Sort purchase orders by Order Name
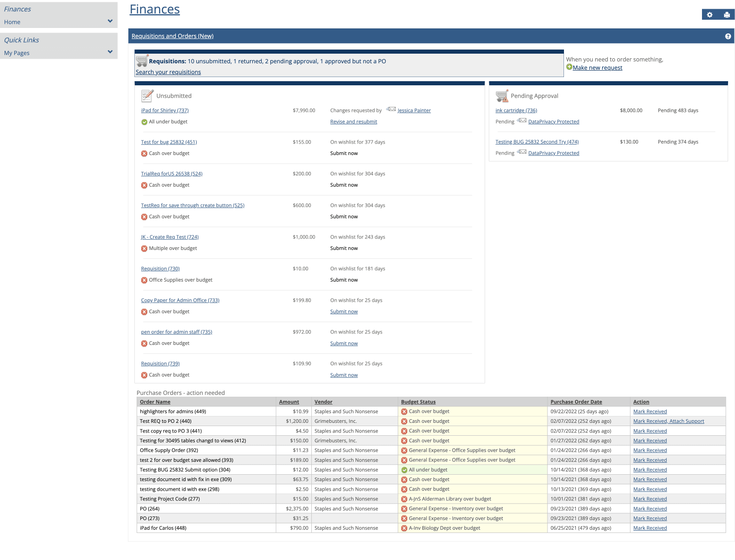Screen dimensions: 735x560 pyautogui.click(x=155, y=402)
